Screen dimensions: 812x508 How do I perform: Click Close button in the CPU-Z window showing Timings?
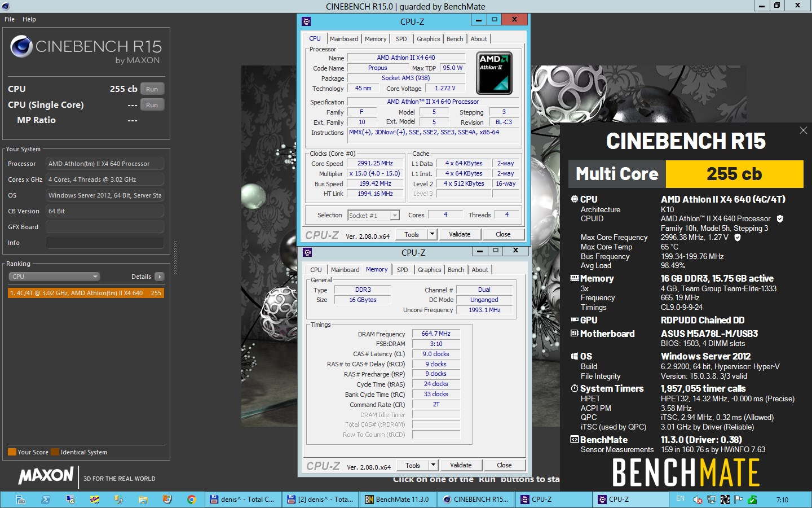[504, 465]
